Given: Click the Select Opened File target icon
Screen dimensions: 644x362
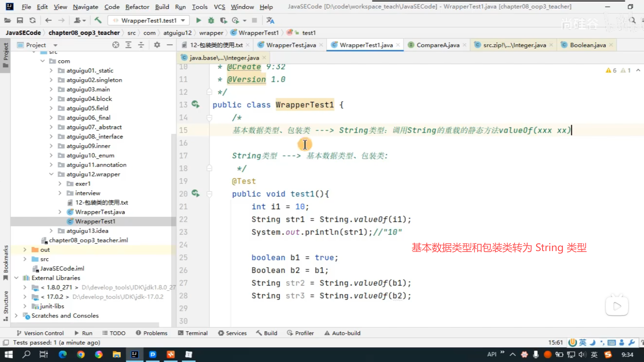Looking at the screenshot, I should tap(116, 45).
